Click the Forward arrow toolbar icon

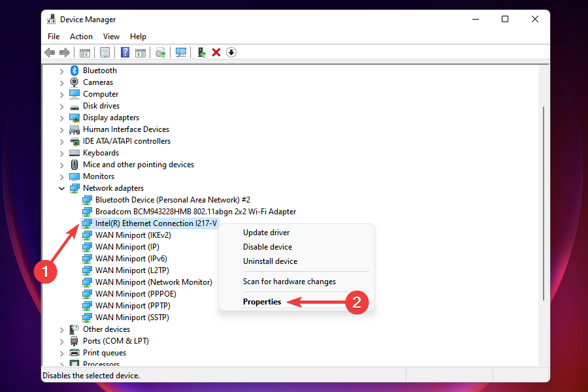[x=65, y=52]
